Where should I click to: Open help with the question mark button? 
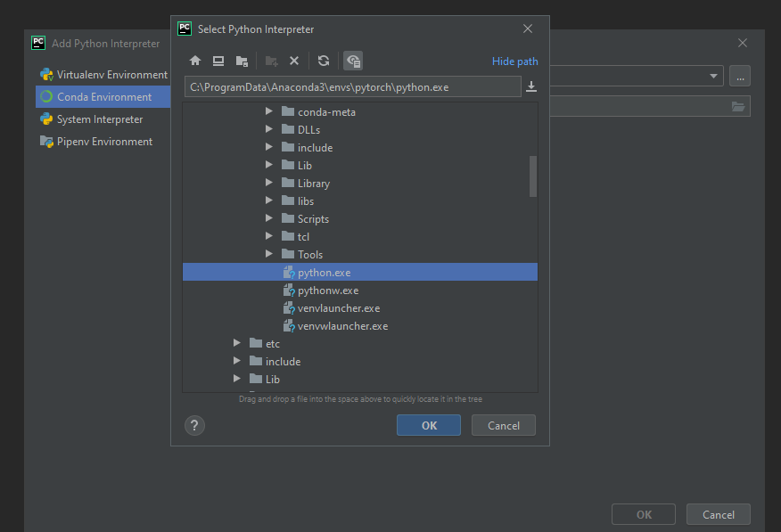click(194, 425)
